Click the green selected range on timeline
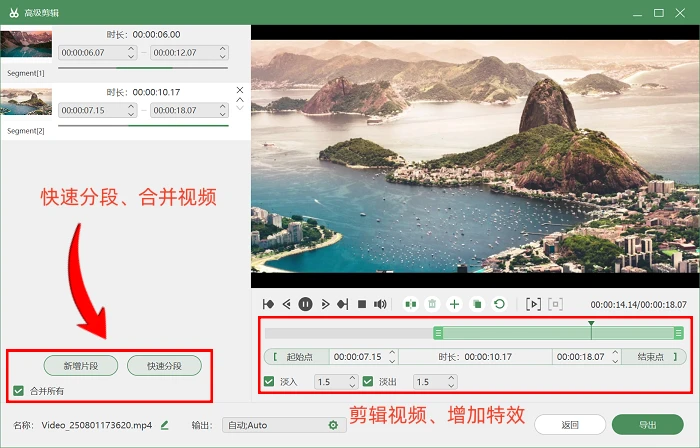Screen dimensions: 700x448 tap(558, 333)
